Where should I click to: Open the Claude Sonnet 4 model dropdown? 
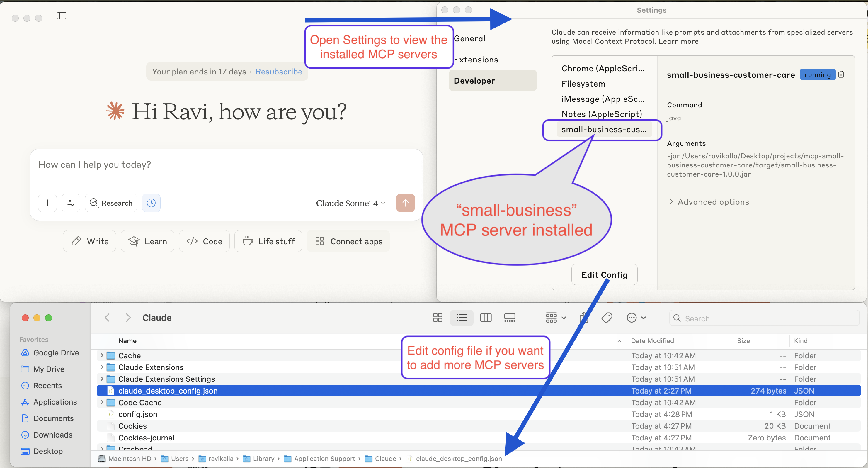point(351,203)
